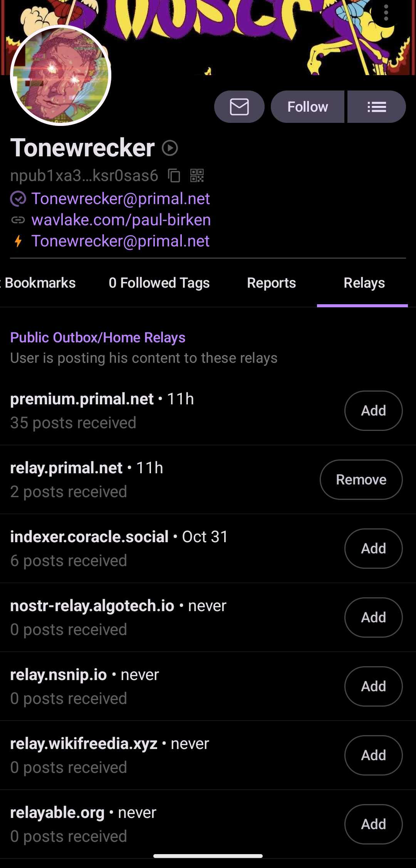This screenshot has width=416, height=868.
Task: View Tonewrecker's profile picture
Action: 61,75
